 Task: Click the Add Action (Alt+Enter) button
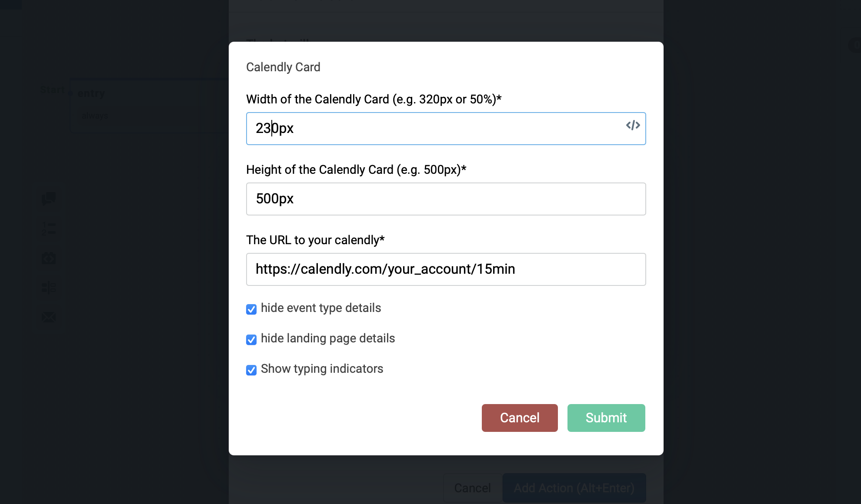574,487
